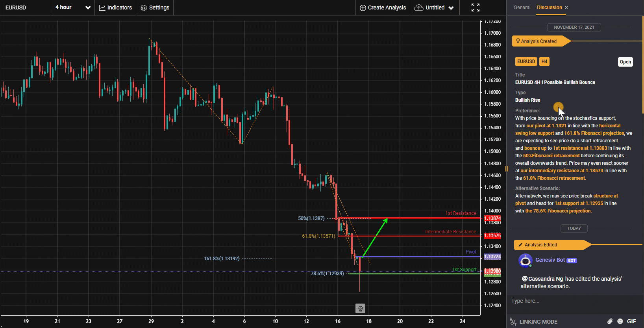Click the H4 timeframe badge
This screenshot has width=644, height=328.
point(544,61)
